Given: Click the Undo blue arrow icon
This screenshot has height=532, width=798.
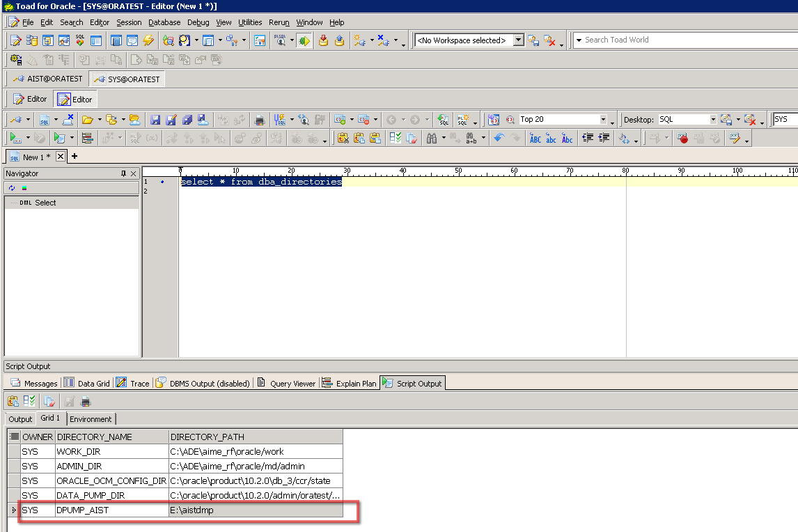Looking at the screenshot, I should (x=499, y=139).
